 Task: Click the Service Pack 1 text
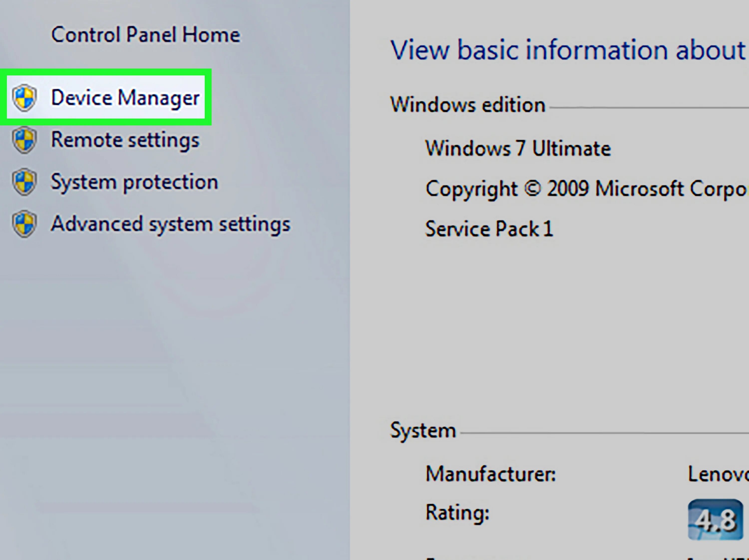coord(489,229)
